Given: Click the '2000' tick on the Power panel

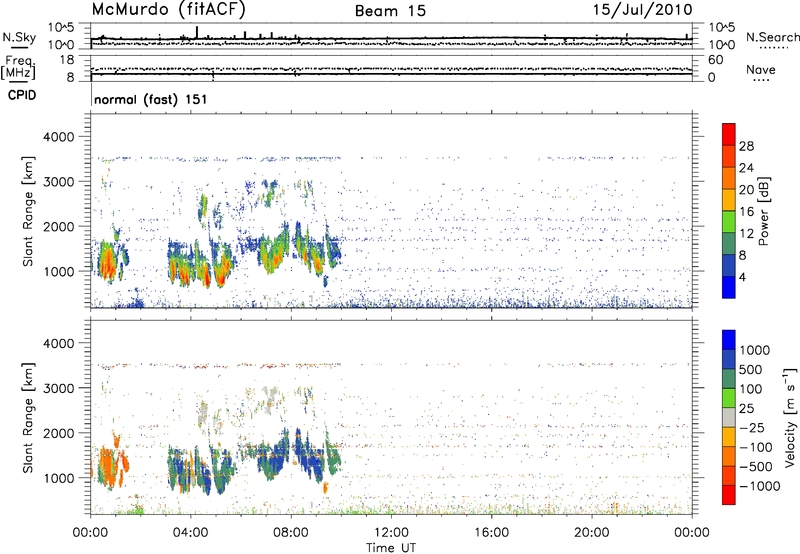Looking at the screenshot, I should (59, 226).
